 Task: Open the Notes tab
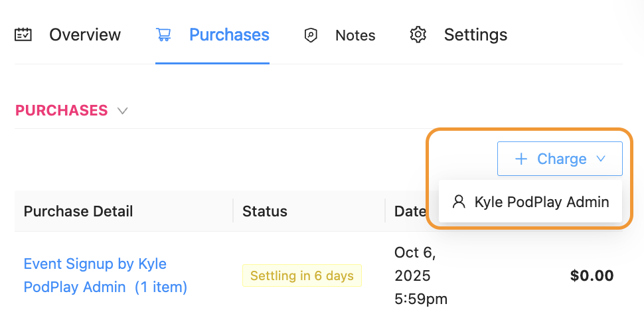(355, 35)
